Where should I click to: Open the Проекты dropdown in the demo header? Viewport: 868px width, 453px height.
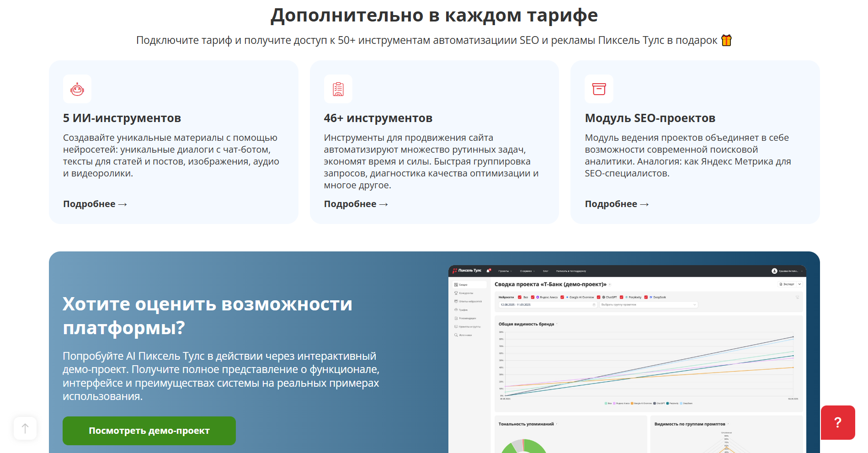coord(505,271)
